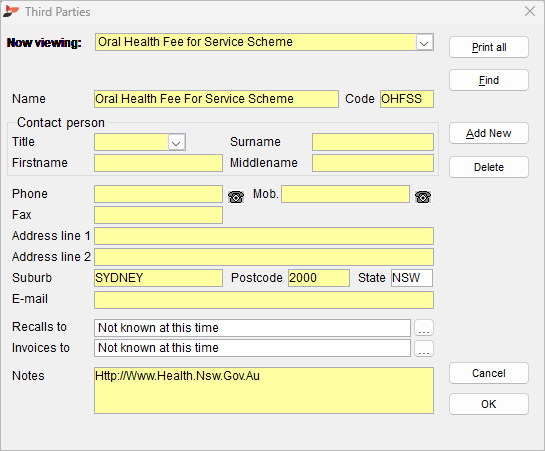Image resolution: width=545 pixels, height=451 pixels.
Task: Expand the Now viewing dropdown
Action: [x=424, y=43]
